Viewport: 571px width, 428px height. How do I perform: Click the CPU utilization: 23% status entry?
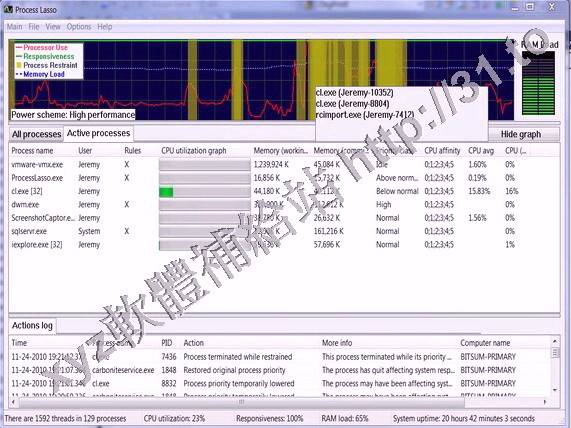click(174, 419)
